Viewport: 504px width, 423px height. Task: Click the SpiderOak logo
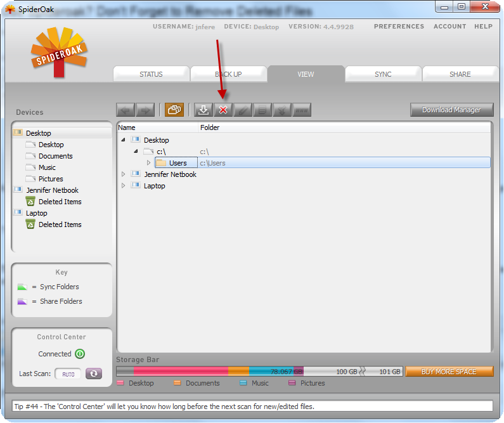[x=59, y=53]
